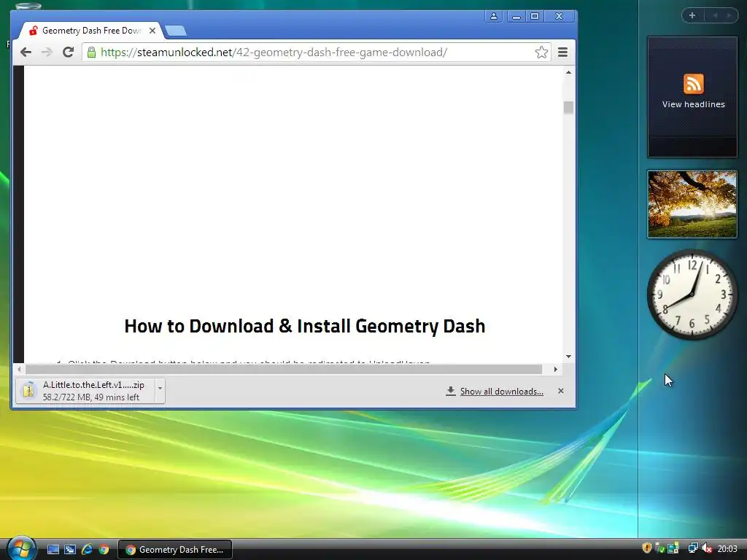
Task: Click Show desktop in Quick Launch
Action: [x=53, y=550]
